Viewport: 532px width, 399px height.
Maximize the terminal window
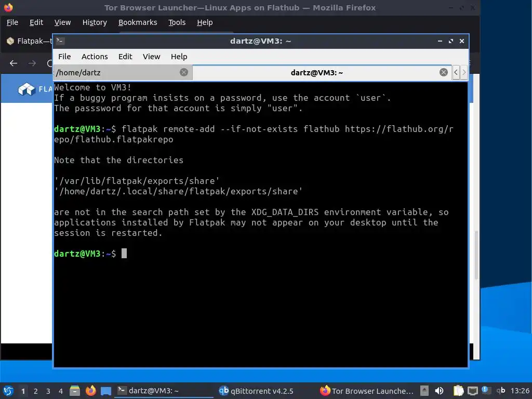[x=450, y=41]
